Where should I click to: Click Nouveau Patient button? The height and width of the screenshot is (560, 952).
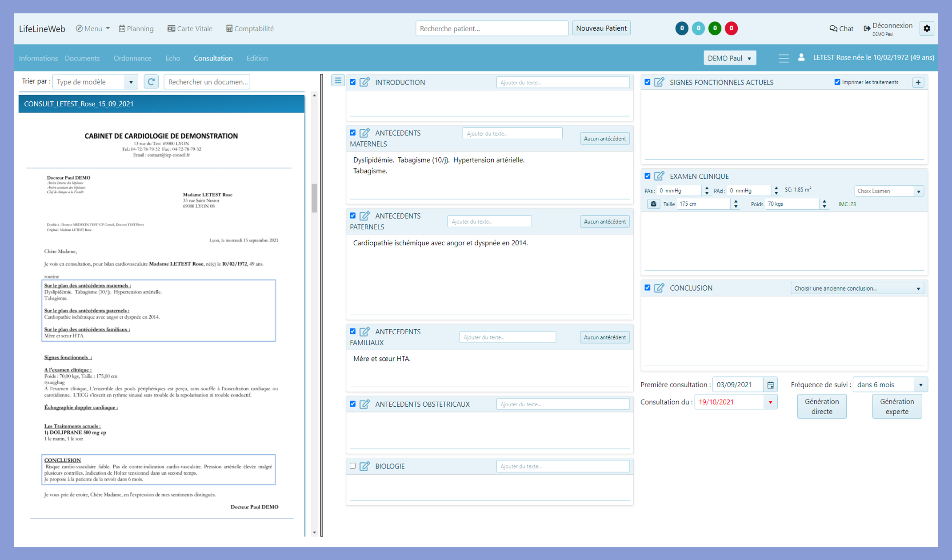pyautogui.click(x=601, y=28)
